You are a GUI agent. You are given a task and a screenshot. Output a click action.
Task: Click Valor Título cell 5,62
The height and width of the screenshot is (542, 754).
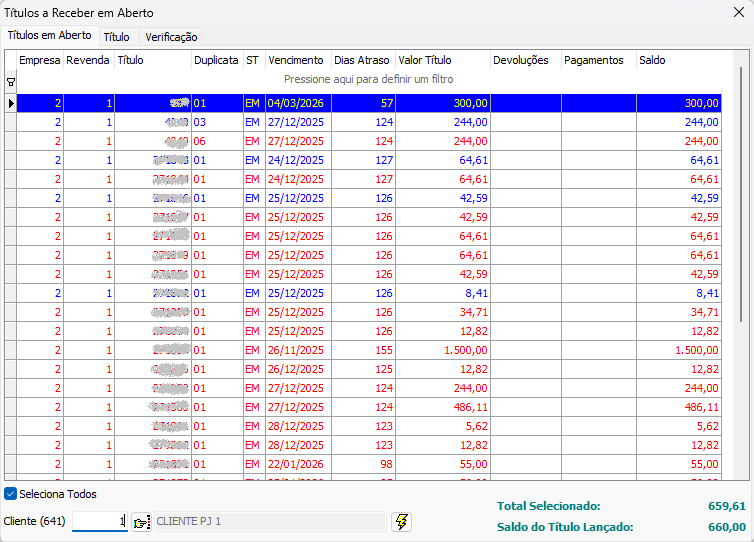click(x=442, y=426)
